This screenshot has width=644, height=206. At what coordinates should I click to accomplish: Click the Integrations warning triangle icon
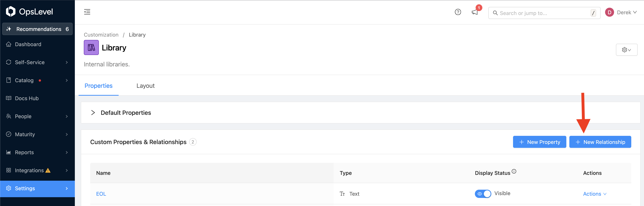(x=48, y=170)
